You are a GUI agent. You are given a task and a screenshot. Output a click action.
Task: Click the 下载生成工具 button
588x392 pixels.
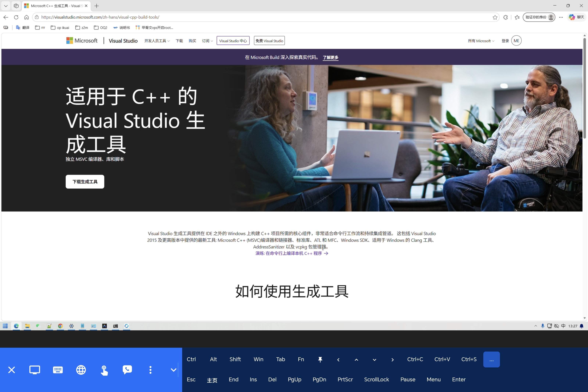pyautogui.click(x=85, y=182)
